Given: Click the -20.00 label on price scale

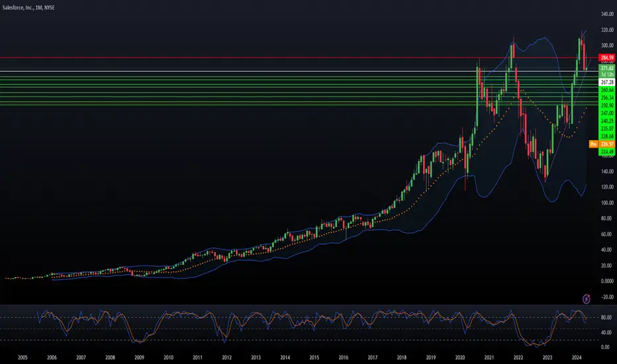Looking at the screenshot, I should [x=607, y=297].
